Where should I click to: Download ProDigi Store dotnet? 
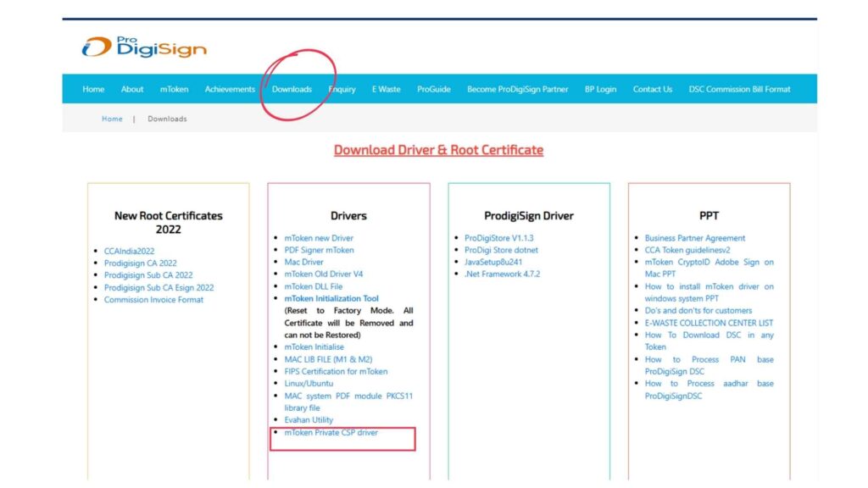[x=501, y=250]
